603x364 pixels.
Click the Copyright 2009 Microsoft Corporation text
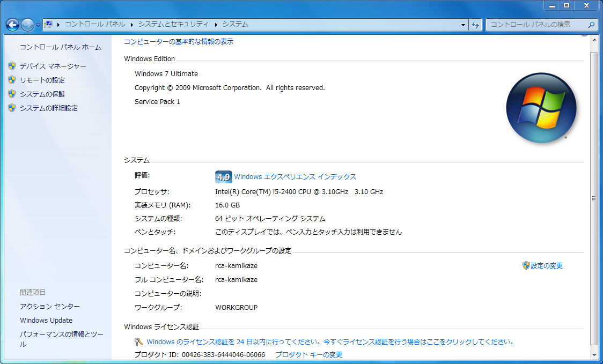(230, 87)
